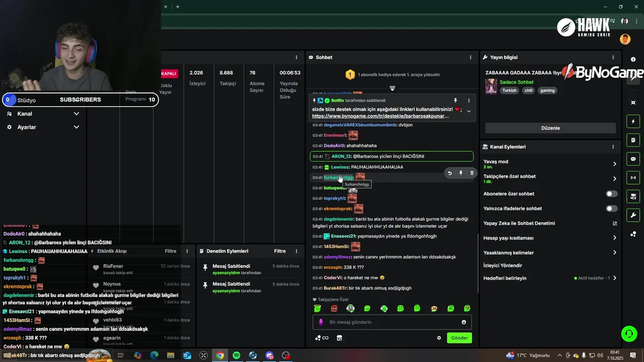Delete furkanshntgg's chat message

point(471,173)
